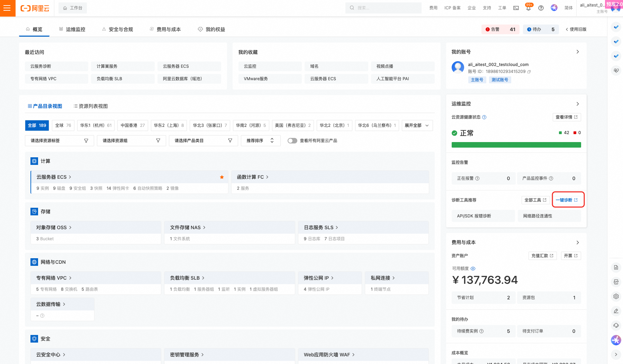623x364 pixels.
Task: Switch to the 运维监控 tab
Action: [72, 29]
